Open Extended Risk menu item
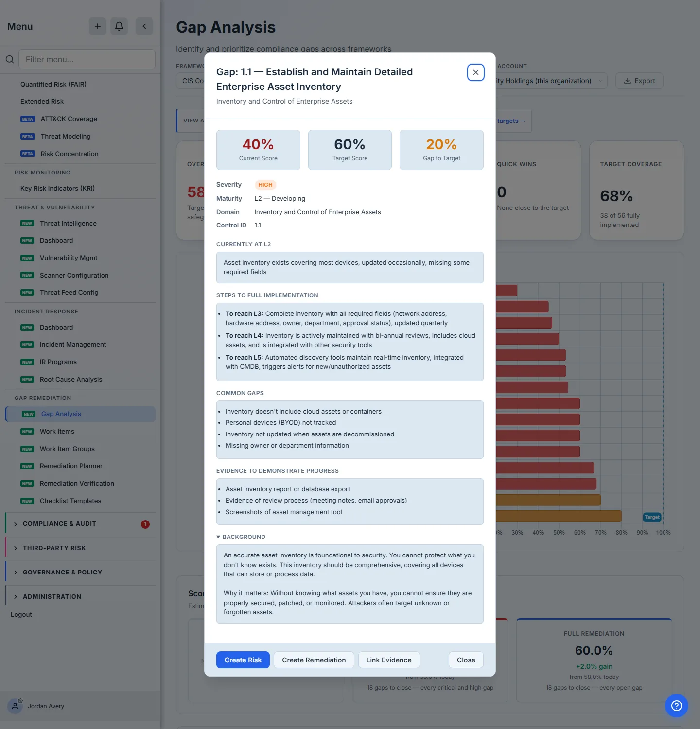Screen dimensions: 700x729 point(42,102)
